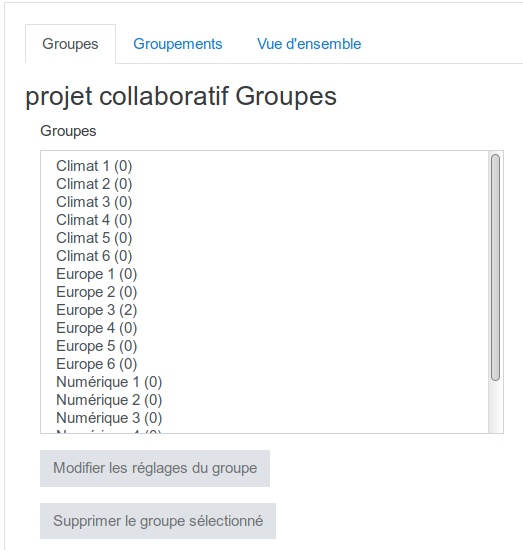Open the Vue d'ensemble tab
This screenshot has height=550, width=523.
309,44
